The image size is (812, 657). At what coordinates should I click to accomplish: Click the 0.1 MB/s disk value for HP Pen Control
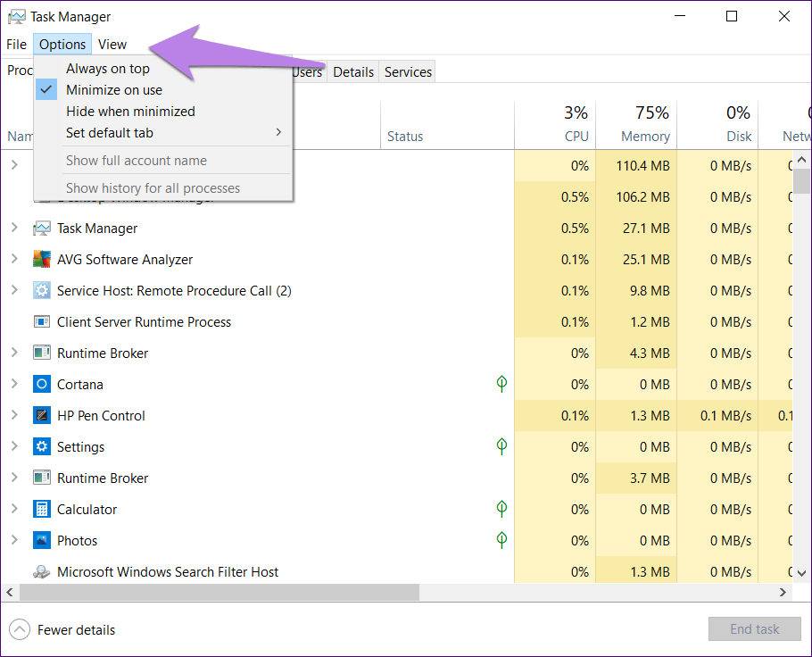click(x=717, y=416)
